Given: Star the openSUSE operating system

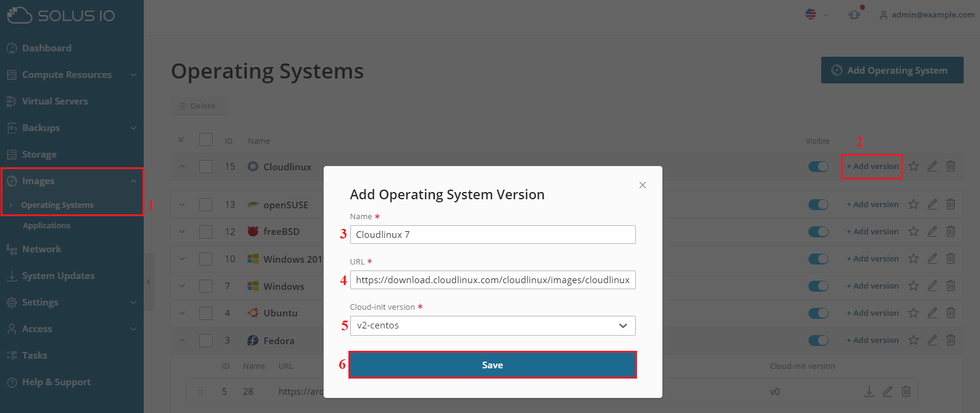Looking at the screenshot, I should coord(914,204).
